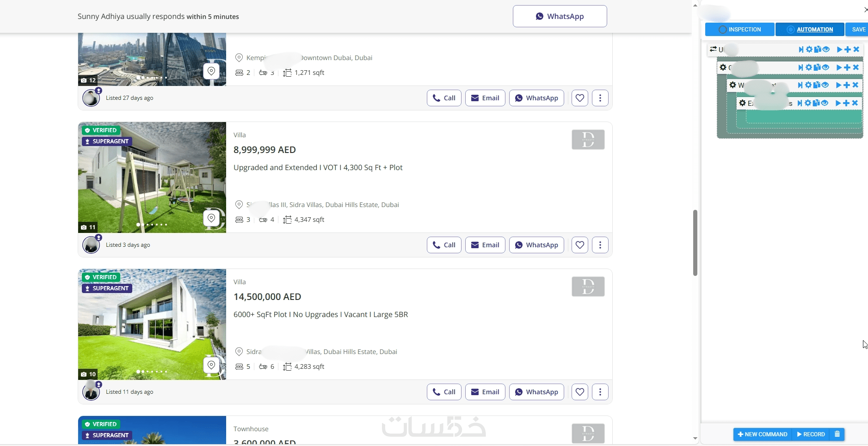Open blue settings gear on the W row
The height and width of the screenshot is (446, 868).
(808, 85)
